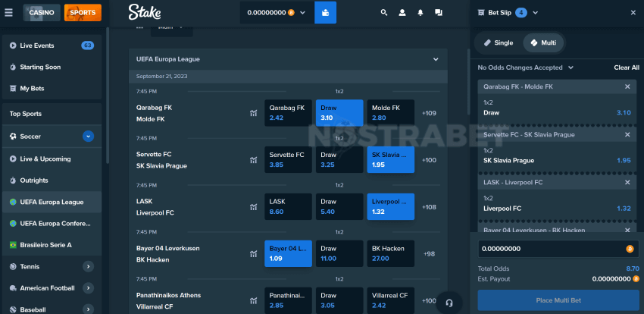Screen dimensions: 644x314
Task: Open Live Events in sidebar
Action: [52, 46]
